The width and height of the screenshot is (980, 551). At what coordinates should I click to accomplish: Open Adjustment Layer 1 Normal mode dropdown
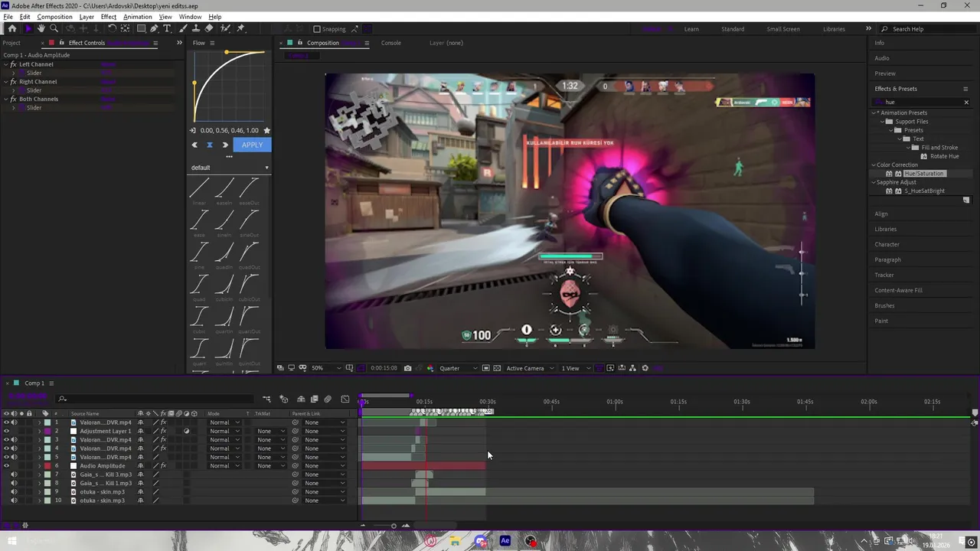coord(224,431)
